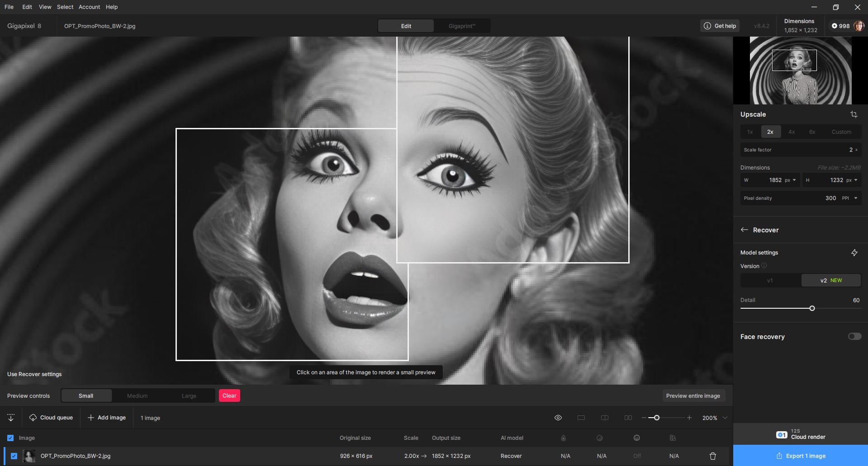Click the back arrow next to Recover
The image size is (868, 466).
coord(745,230)
